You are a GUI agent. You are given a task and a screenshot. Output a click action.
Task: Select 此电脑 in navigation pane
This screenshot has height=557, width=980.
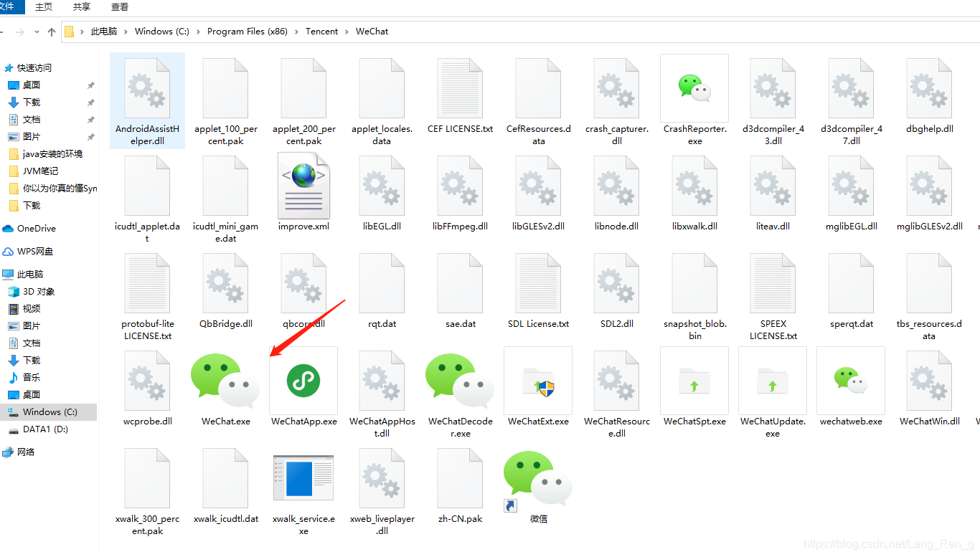pyautogui.click(x=29, y=275)
